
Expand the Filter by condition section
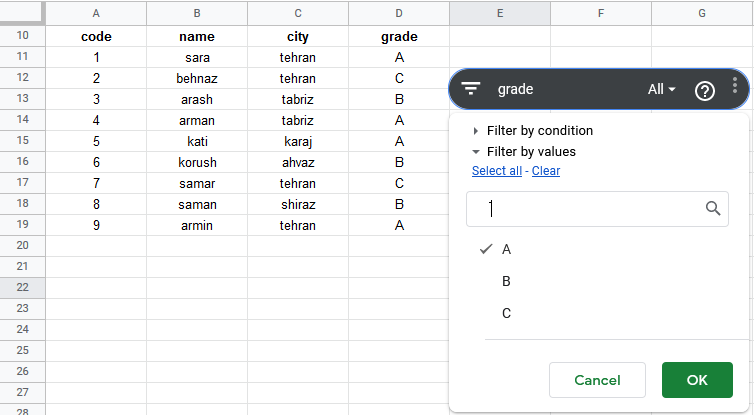tap(533, 130)
